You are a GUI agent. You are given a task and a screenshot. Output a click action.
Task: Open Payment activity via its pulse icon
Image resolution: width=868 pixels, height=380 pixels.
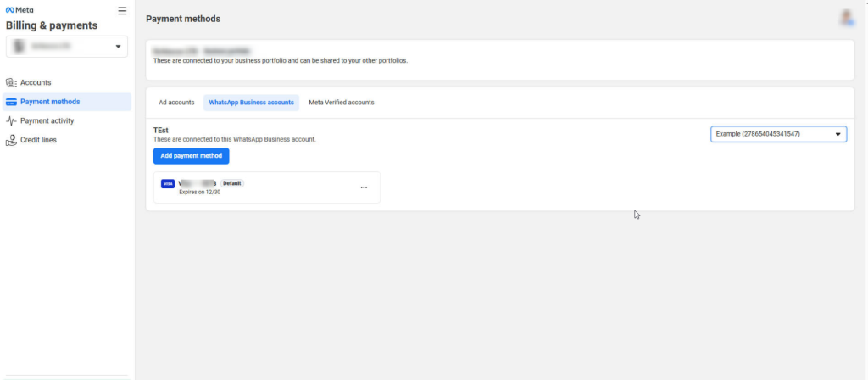tap(11, 120)
